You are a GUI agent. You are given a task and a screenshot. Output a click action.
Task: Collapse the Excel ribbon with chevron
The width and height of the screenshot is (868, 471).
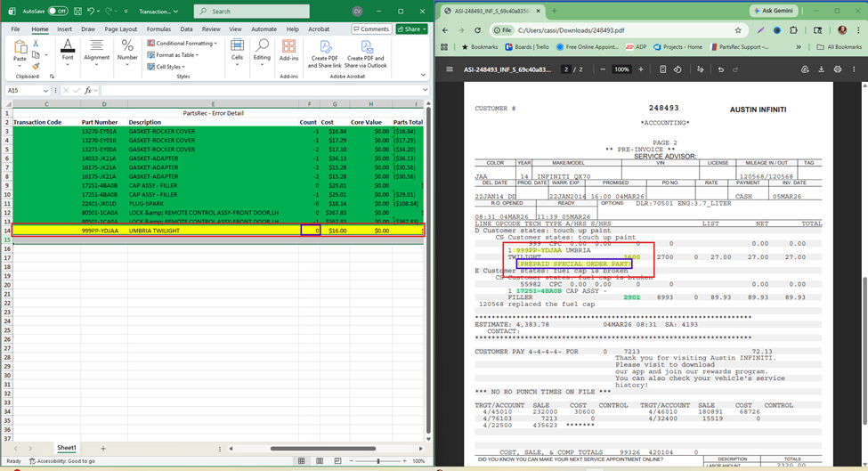423,75
